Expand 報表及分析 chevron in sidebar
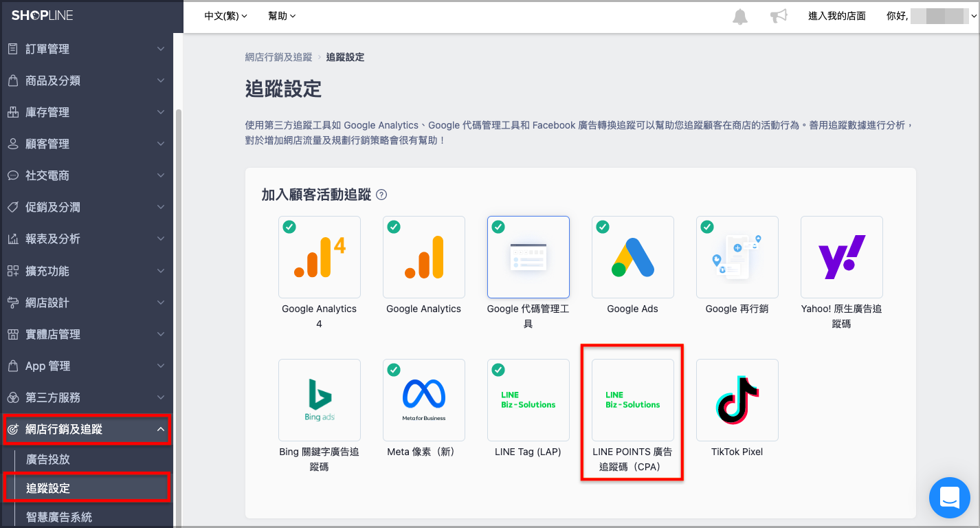The image size is (980, 528). pyautogui.click(x=161, y=239)
